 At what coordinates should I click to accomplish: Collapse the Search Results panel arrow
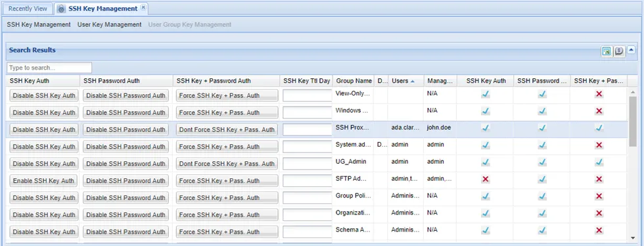[632, 50]
